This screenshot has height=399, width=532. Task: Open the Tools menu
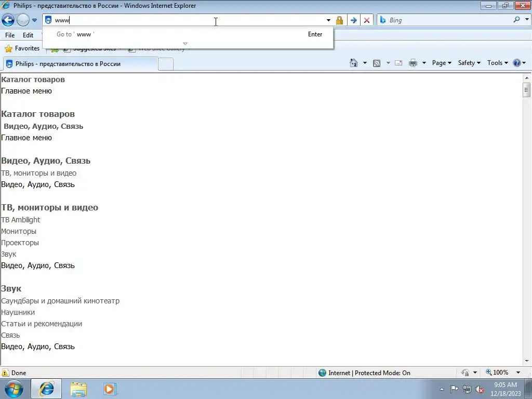click(497, 63)
